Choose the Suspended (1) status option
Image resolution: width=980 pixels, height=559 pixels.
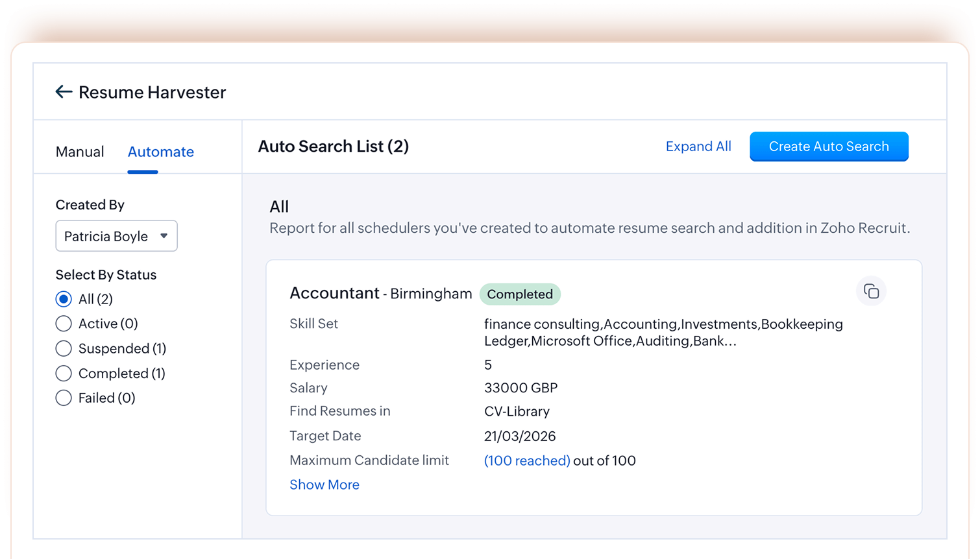click(x=64, y=348)
